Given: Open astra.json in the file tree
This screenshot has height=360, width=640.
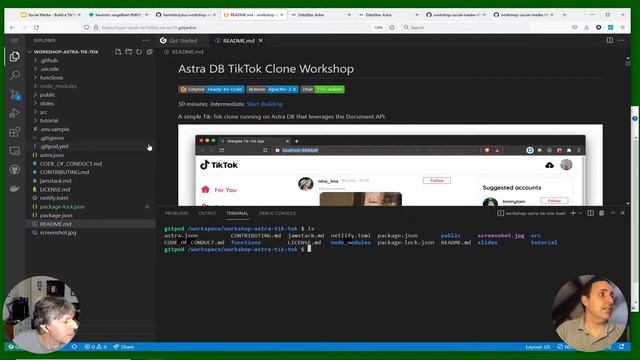Looking at the screenshot, I should pos(51,155).
